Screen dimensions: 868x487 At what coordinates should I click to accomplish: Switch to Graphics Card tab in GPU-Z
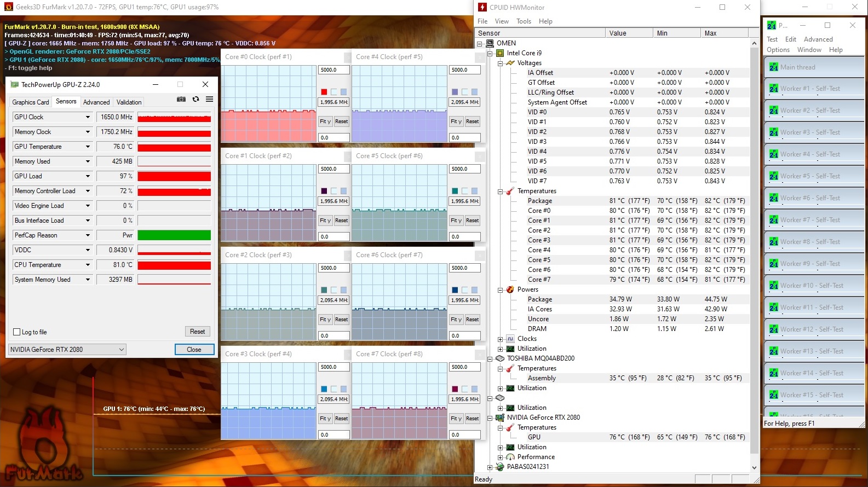31,102
